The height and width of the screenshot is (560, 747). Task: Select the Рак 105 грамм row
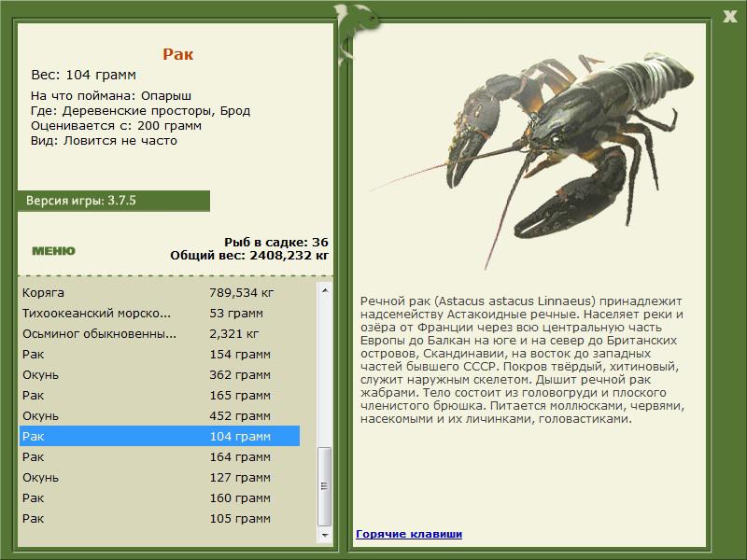pos(159,518)
